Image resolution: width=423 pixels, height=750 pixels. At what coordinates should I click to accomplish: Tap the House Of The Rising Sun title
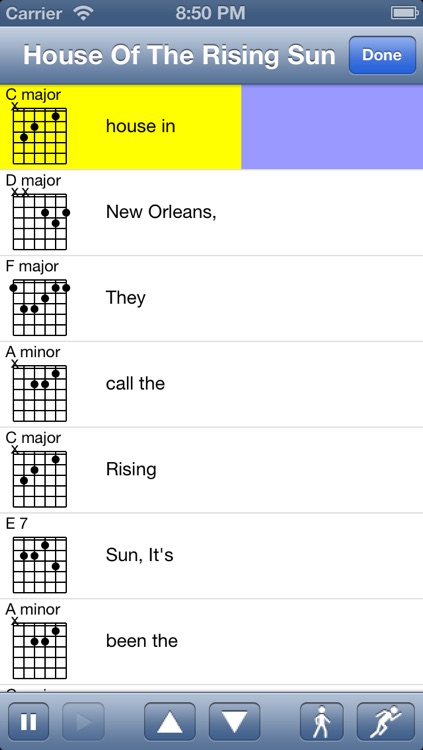[179, 55]
